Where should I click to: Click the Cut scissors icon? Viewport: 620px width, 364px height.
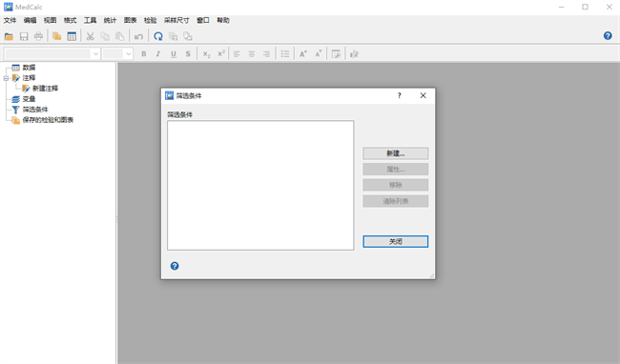(x=91, y=37)
